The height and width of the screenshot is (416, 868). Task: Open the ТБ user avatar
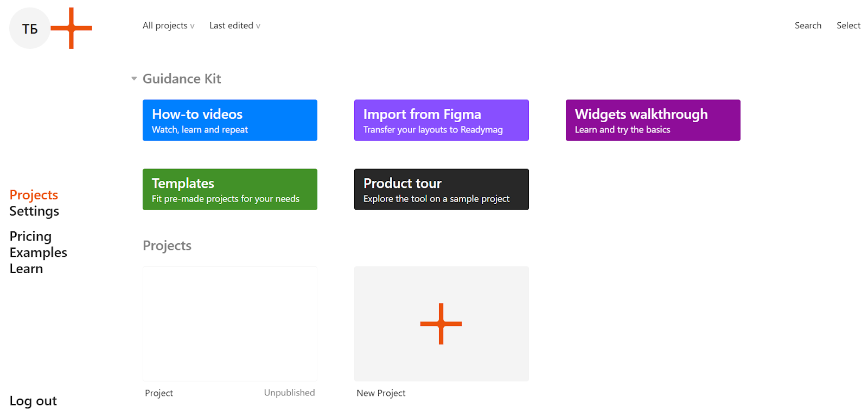[x=30, y=29]
